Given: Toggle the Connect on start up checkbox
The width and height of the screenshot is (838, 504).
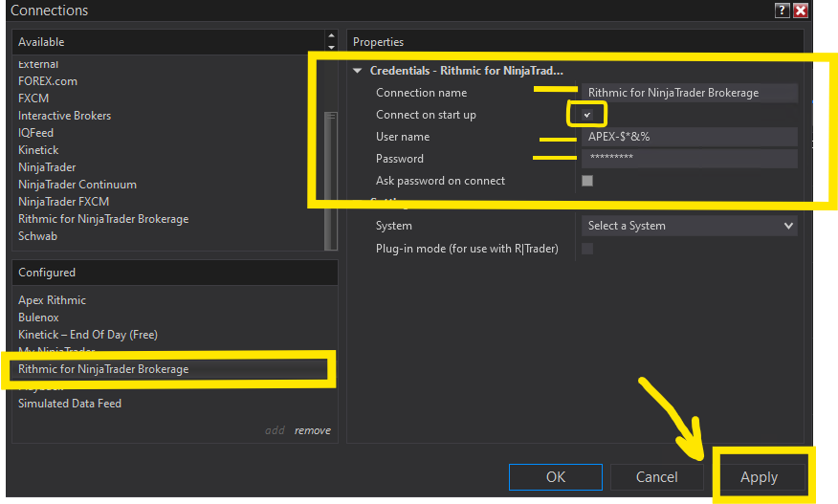Looking at the screenshot, I should [x=586, y=115].
